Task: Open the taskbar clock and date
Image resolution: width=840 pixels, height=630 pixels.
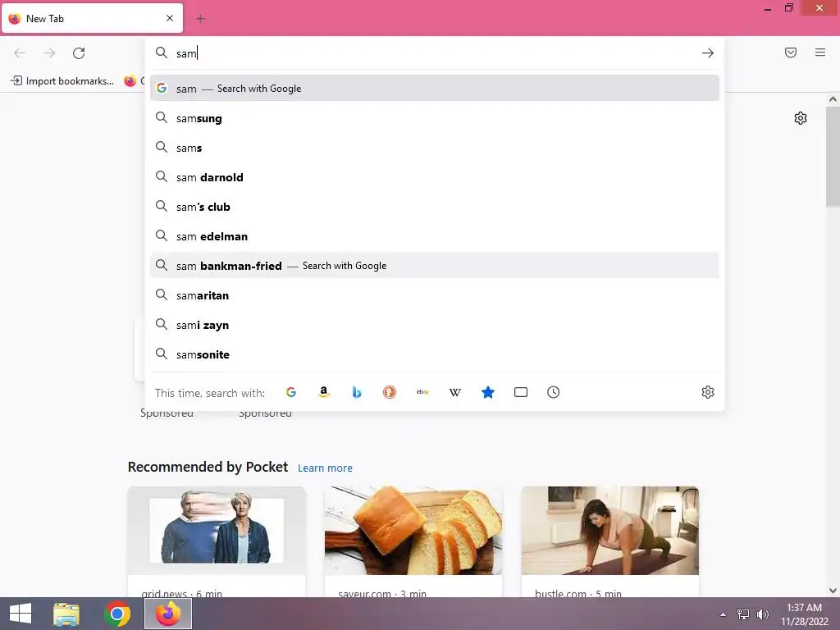Action: coord(804,614)
